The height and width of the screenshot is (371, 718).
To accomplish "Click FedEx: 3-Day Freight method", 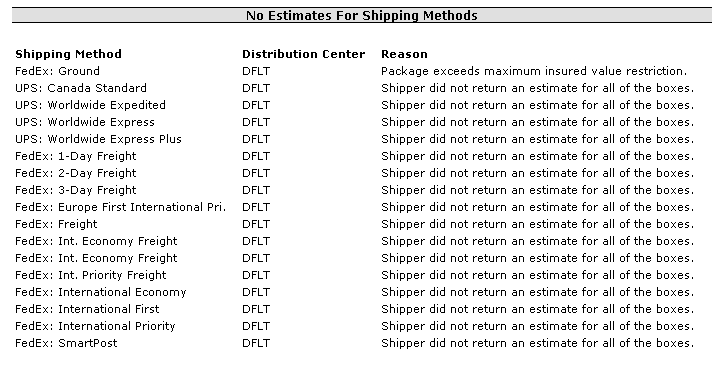I will [76, 190].
